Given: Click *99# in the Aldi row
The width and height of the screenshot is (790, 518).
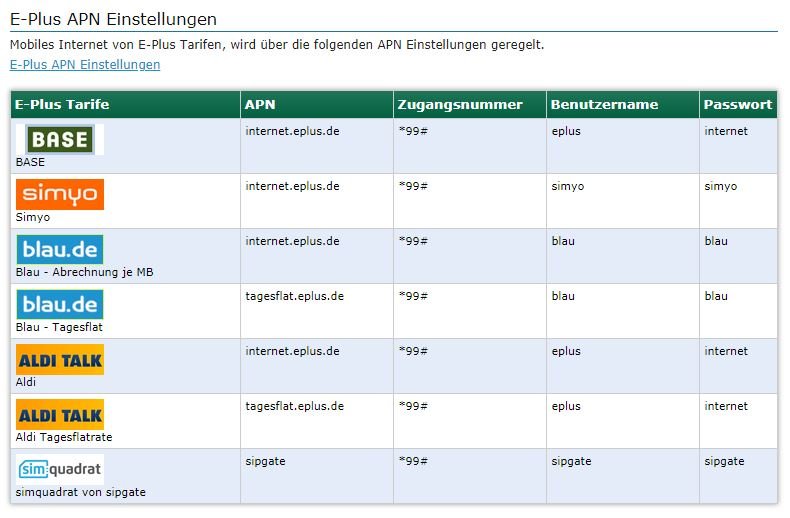Looking at the screenshot, I should coord(413,351).
